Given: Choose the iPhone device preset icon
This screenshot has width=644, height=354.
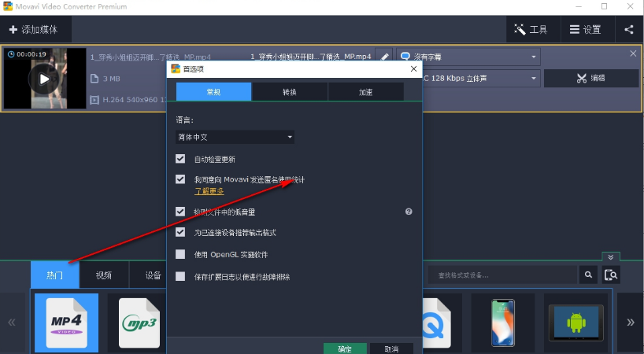Looking at the screenshot, I should [x=503, y=323].
